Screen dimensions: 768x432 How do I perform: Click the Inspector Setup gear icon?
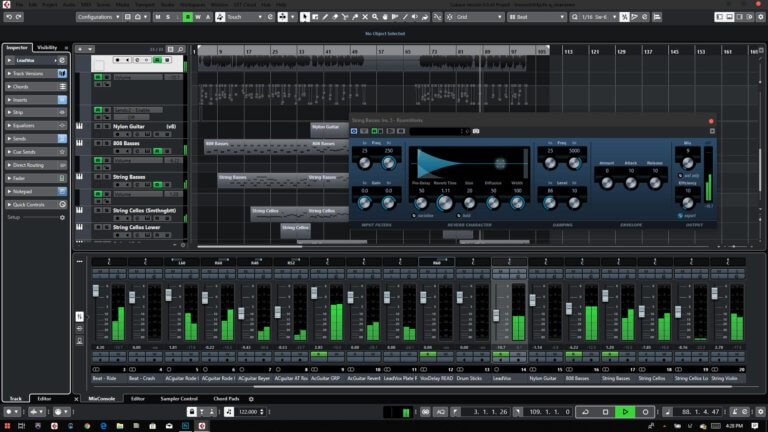(x=62, y=217)
